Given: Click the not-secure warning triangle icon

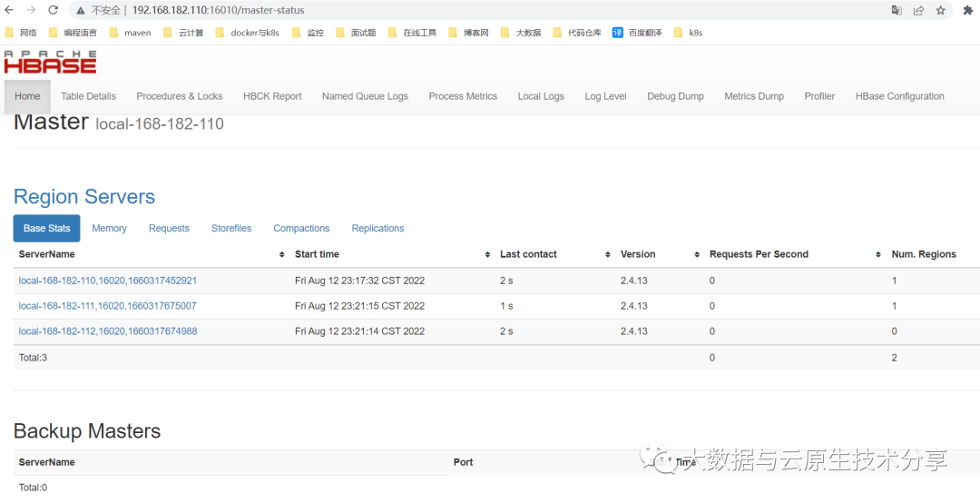Looking at the screenshot, I should (x=82, y=11).
